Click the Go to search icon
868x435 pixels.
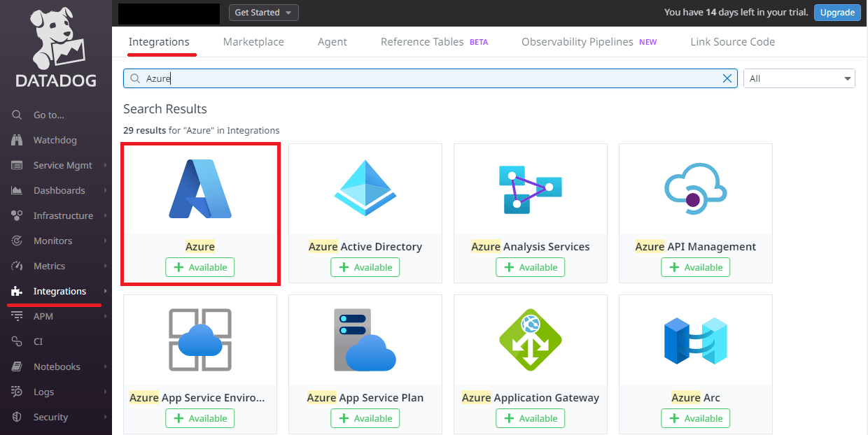17,115
